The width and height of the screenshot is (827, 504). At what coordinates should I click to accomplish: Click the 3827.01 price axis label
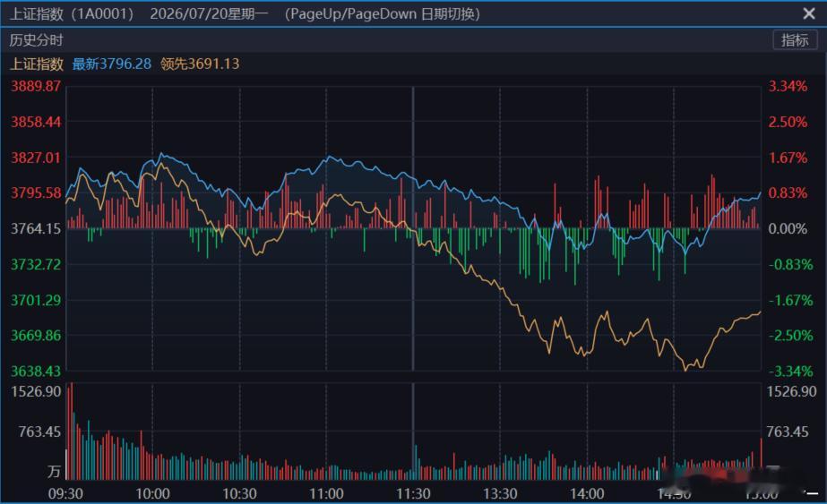[x=36, y=158]
